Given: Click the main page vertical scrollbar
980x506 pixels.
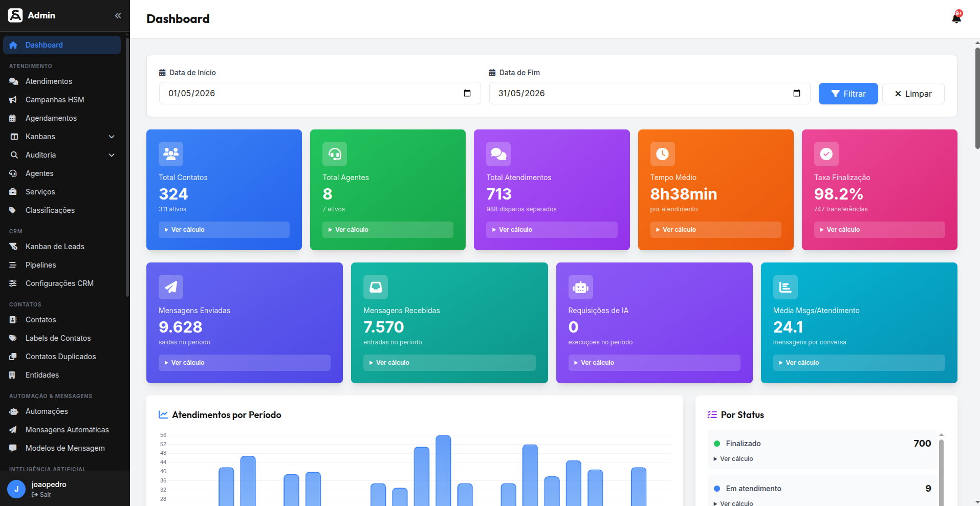Looking at the screenshot, I should [x=977, y=97].
